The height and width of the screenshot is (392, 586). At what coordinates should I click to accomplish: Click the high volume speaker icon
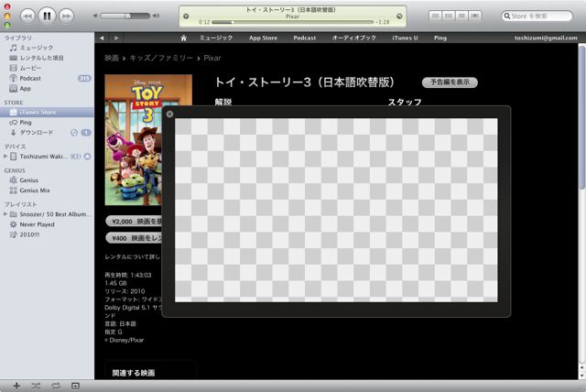[x=157, y=16]
